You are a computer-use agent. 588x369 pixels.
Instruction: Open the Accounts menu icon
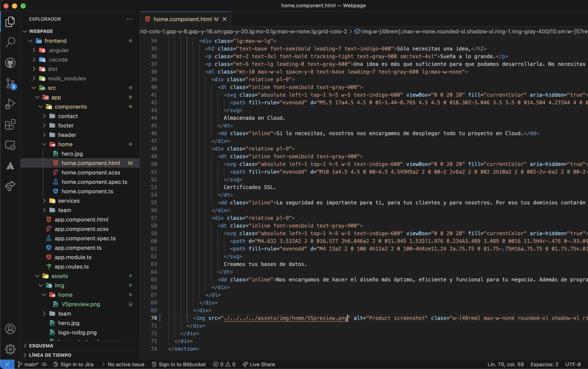(x=10, y=329)
